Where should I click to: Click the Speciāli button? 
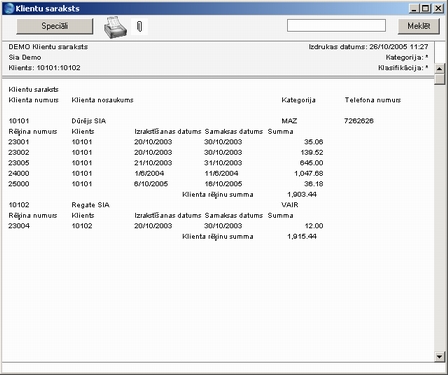pyautogui.click(x=55, y=26)
